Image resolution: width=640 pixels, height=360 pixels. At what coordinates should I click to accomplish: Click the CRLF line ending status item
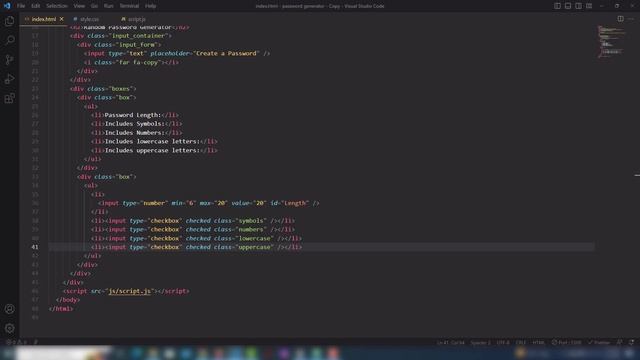click(521, 342)
